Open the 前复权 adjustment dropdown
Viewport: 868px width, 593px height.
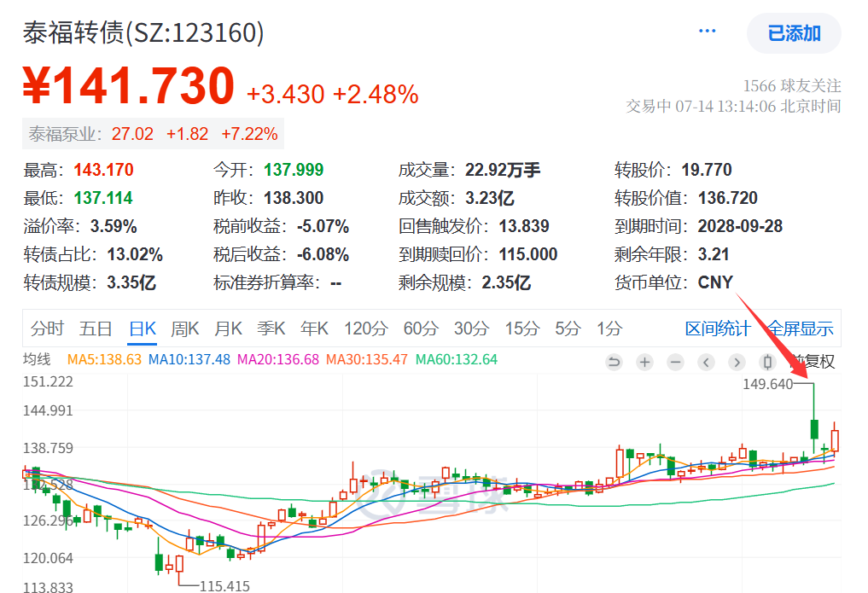pyautogui.click(x=812, y=362)
